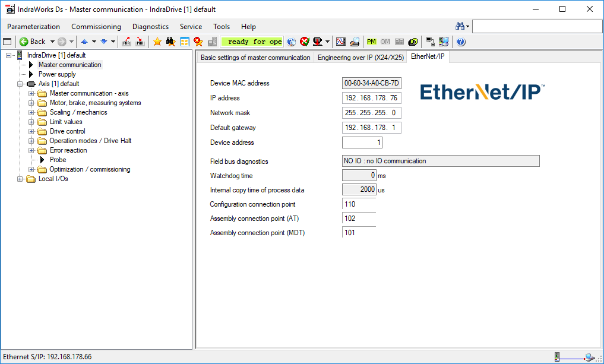Expand the Error reaction folder
This screenshot has height=364, width=604.
click(31, 150)
